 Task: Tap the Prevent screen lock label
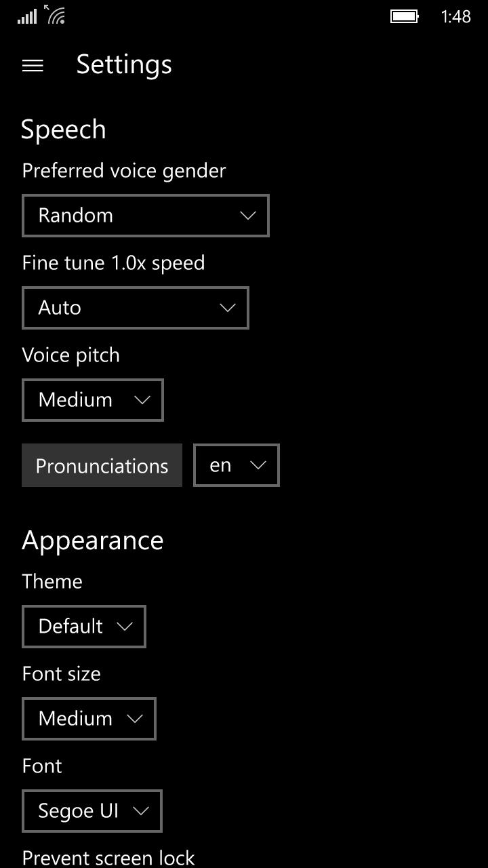click(x=108, y=858)
